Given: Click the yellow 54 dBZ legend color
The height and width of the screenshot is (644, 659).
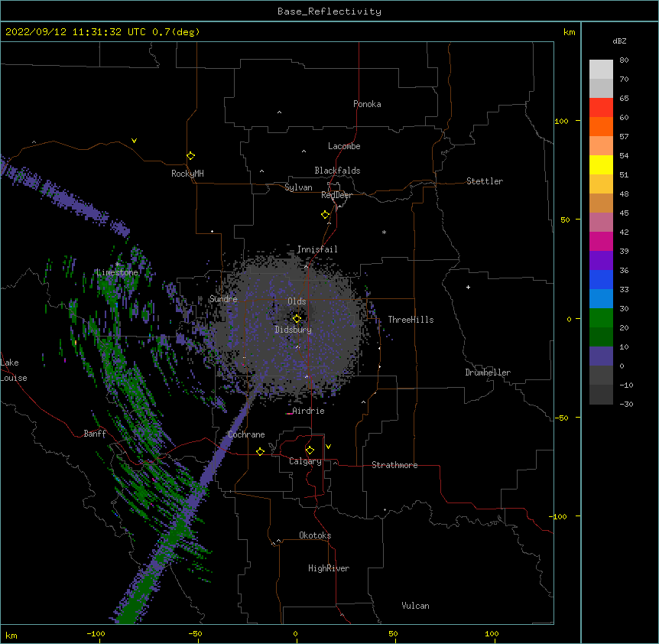Looking at the screenshot, I should [x=601, y=164].
